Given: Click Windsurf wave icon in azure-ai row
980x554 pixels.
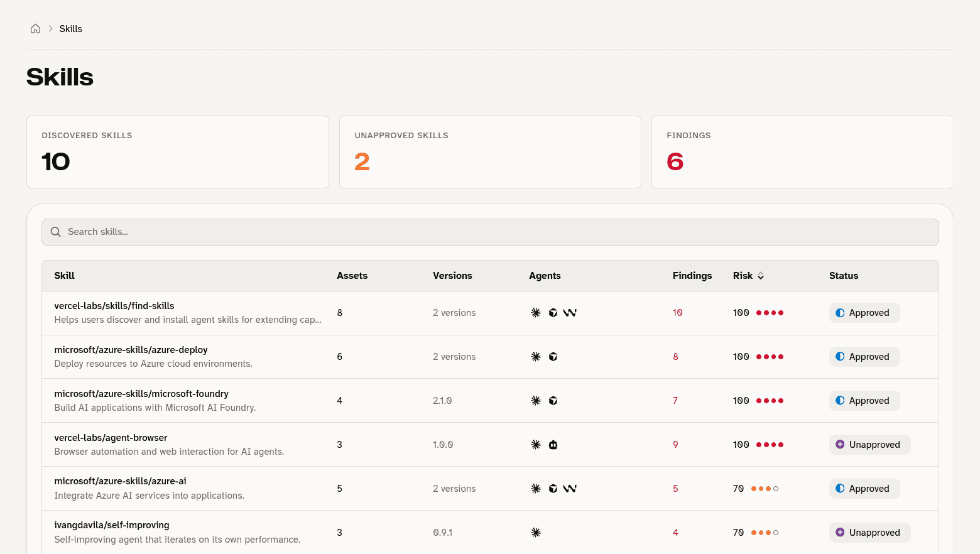Looking at the screenshot, I should [x=570, y=489].
